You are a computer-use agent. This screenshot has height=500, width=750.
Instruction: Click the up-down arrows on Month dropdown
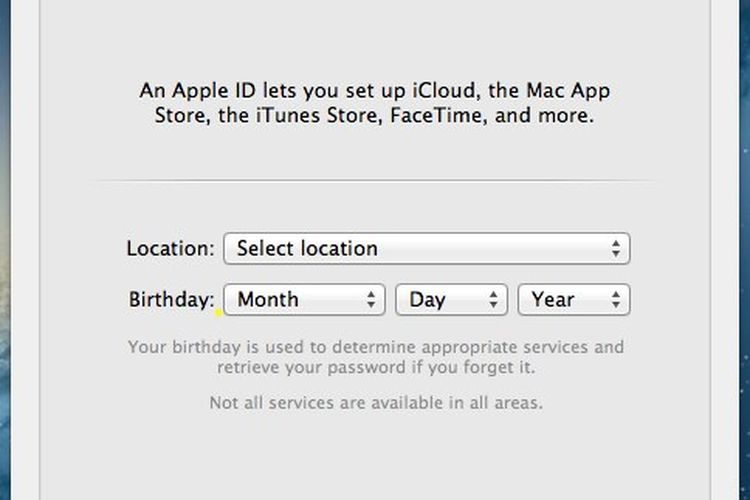click(x=371, y=300)
